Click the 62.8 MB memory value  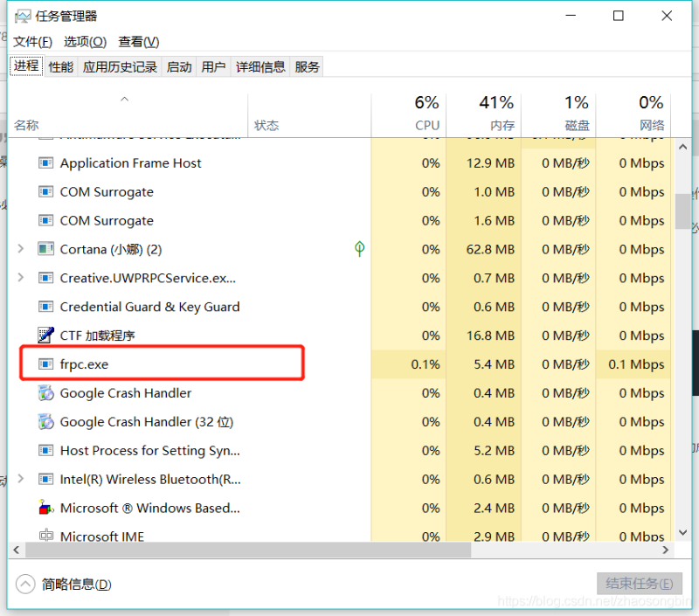(x=490, y=249)
